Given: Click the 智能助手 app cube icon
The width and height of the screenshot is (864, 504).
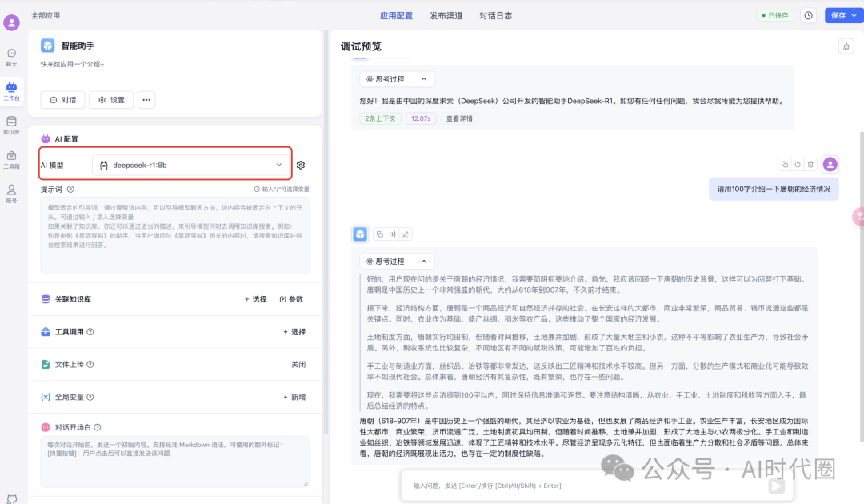Looking at the screenshot, I should (48, 45).
